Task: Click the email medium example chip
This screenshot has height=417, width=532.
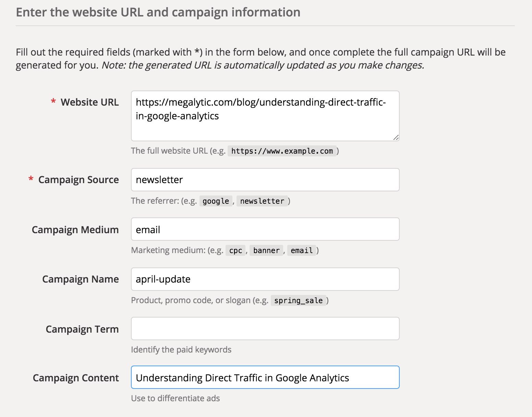Action: (x=302, y=251)
